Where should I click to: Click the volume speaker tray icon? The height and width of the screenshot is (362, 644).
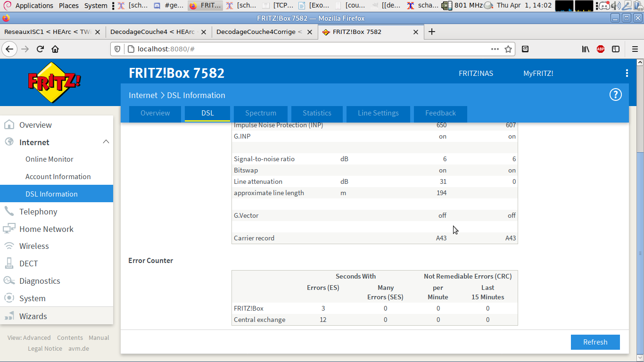tap(616, 6)
